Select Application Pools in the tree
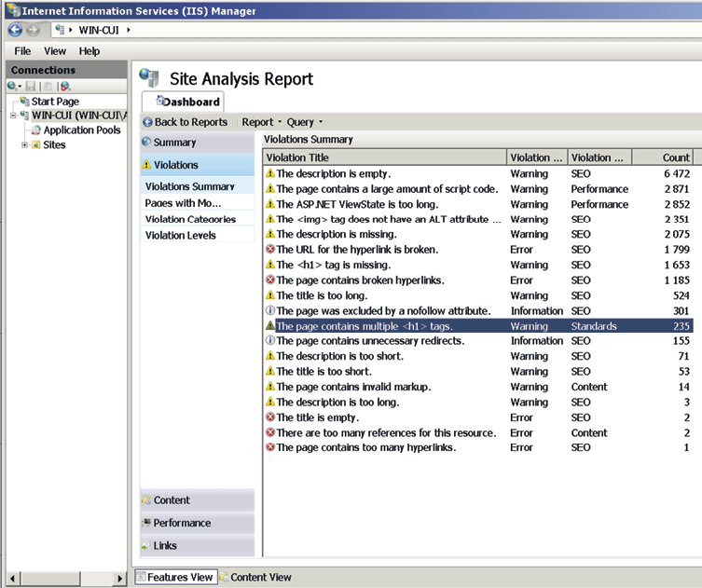The image size is (702, 588). [82, 130]
